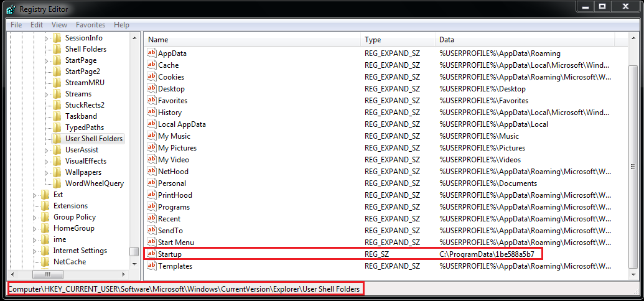644x301 pixels.
Task: Click the Templates value icon
Action: tap(151, 266)
